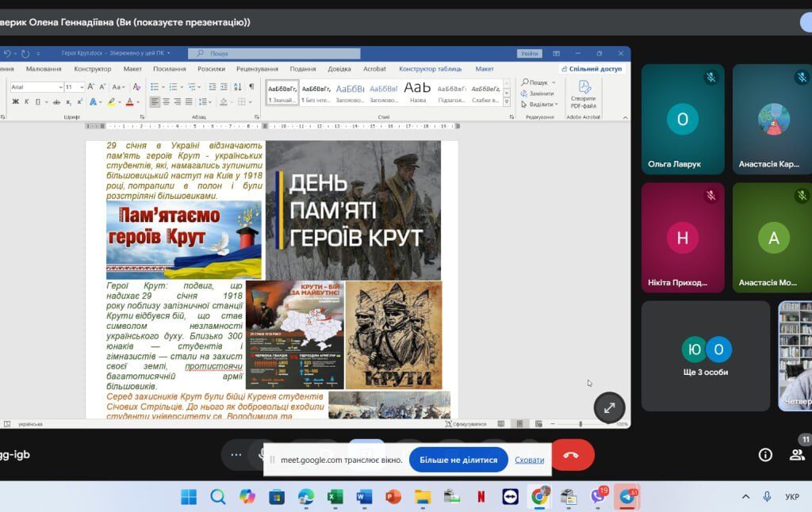Open Telegram from the Windows taskbar
The image size is (812, 512).
pos(628,497)
